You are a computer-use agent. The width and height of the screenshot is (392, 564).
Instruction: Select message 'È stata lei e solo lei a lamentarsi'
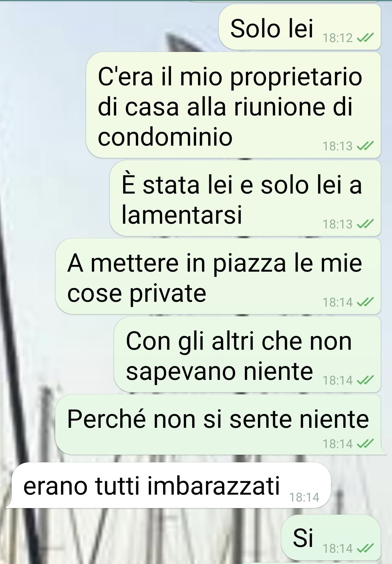click(x=245, y=198)
